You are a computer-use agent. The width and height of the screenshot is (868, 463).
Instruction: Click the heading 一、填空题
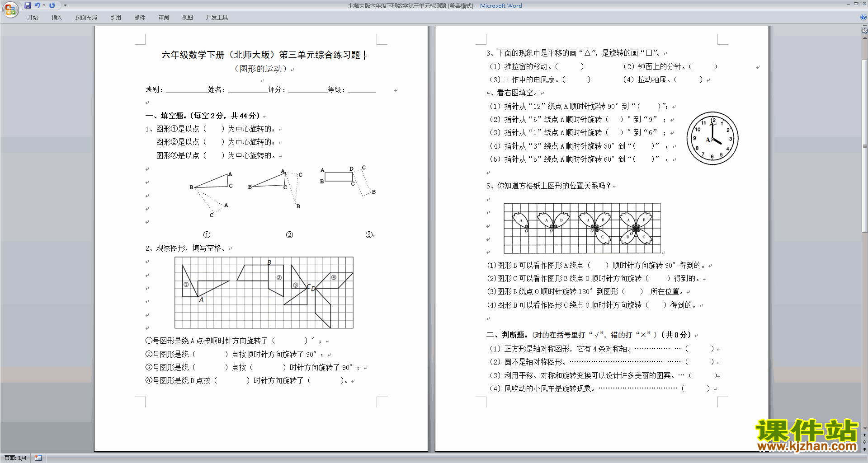[x=203, y=116]
